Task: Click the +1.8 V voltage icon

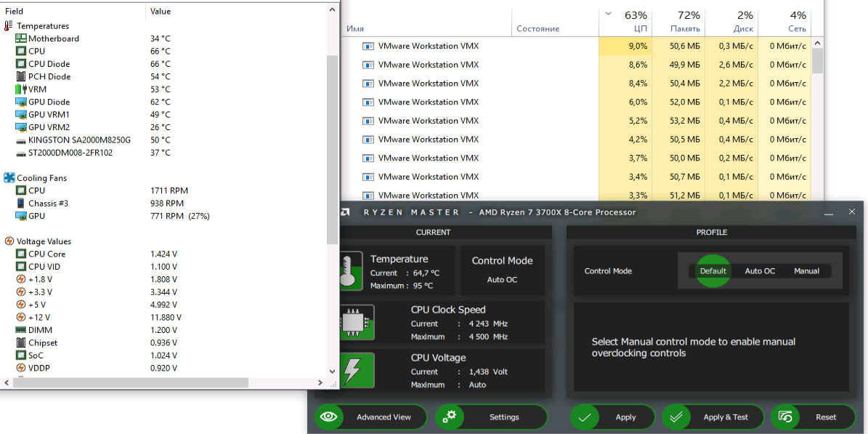Action: [20, 279]
